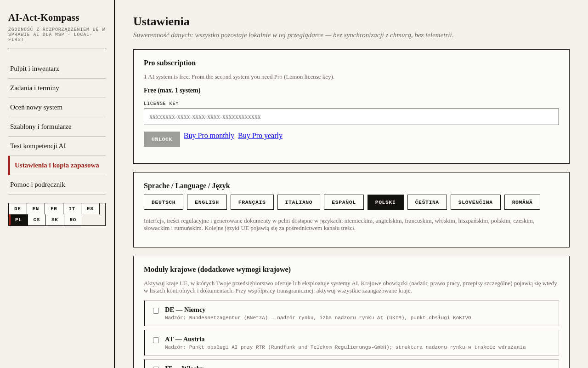This screenshot has width=588, height=368.
Task: Choose Română language button
Action: point(522,202)
